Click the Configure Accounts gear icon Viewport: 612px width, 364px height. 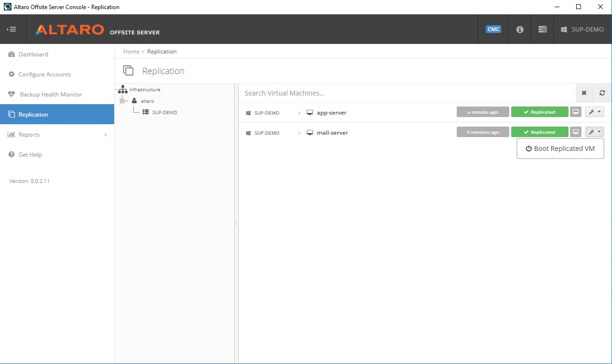[x=11, y=75]
